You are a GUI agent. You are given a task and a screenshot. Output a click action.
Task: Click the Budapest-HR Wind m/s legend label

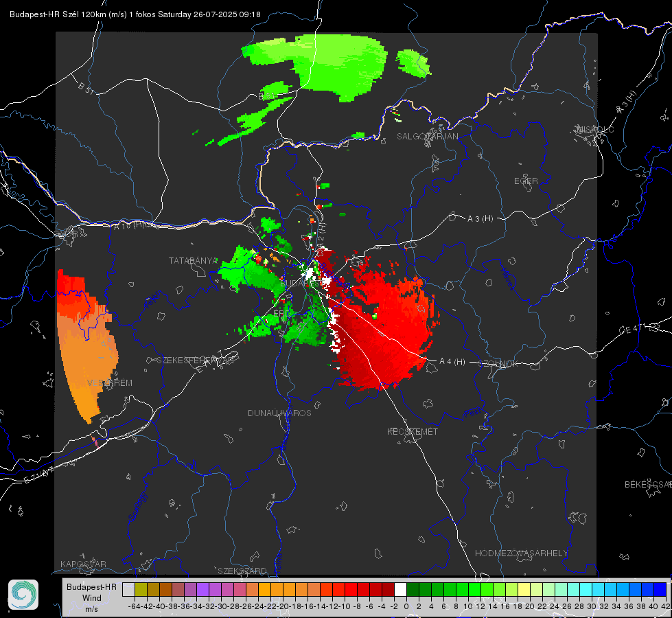coord(92,598)
